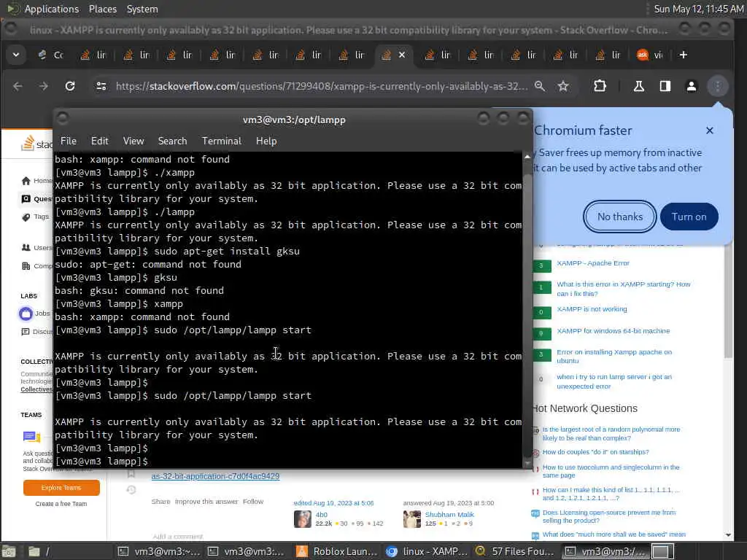Open site information icon in address bar
This screenshot has height=560, width=747.
click(101, 86)
